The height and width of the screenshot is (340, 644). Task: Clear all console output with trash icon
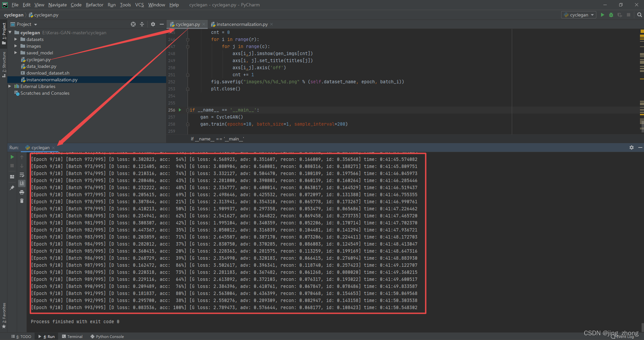tap(22, 201)
